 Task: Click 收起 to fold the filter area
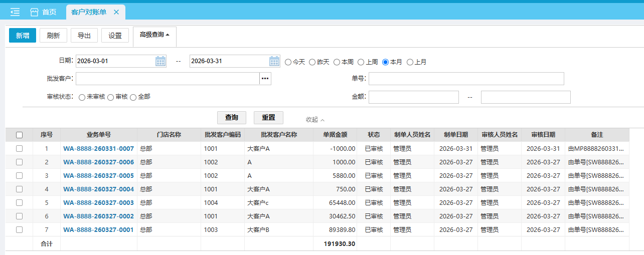coord(315,120)
